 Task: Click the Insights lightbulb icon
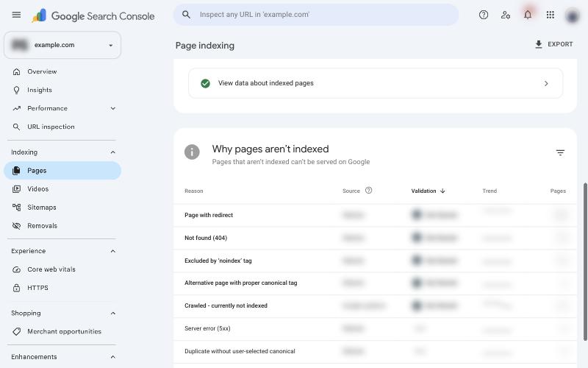click(16, 90)
